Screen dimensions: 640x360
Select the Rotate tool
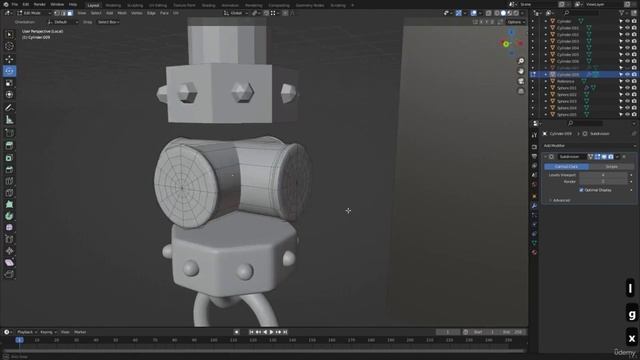pos(9,71)
